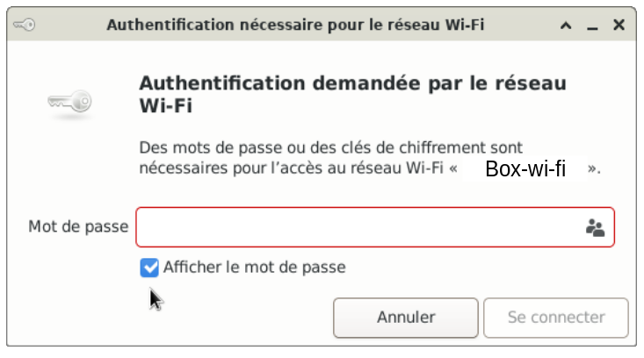Open password storage options icon in the field
This screenshot has width=644, height=358.
tap(595, 227)
